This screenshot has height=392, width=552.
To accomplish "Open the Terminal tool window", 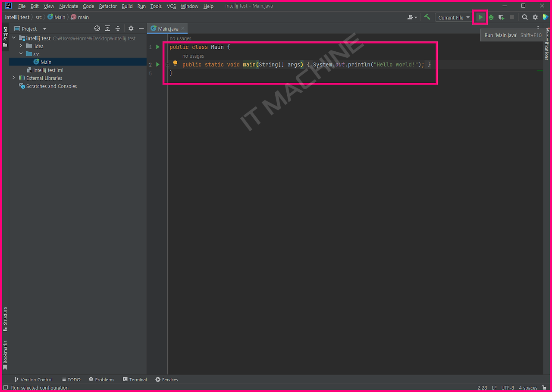I will [x=135, y=379].
